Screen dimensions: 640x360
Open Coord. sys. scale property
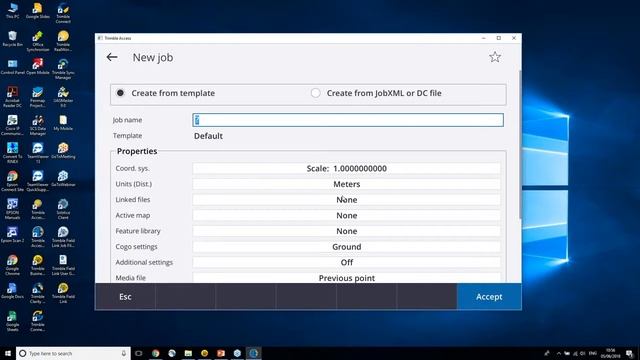347,168
